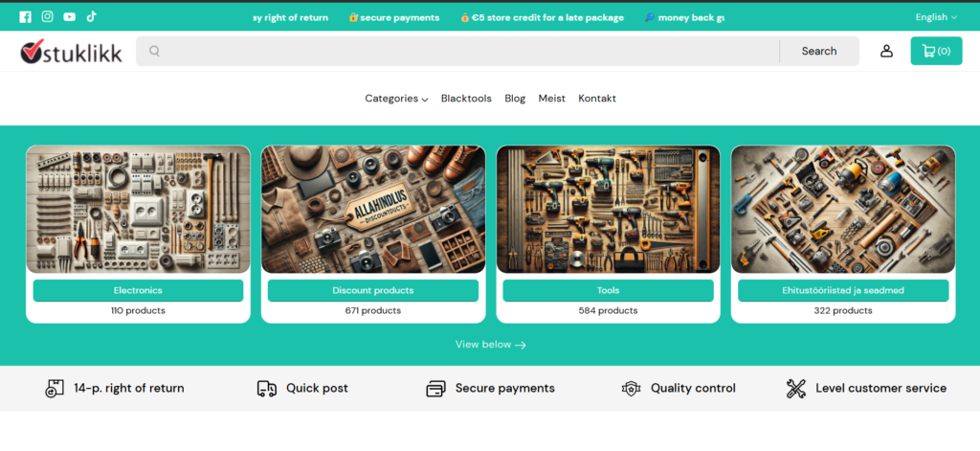This screenshot has width=980, height=451.
Task: Go to the Blog page
Action: 515,99
